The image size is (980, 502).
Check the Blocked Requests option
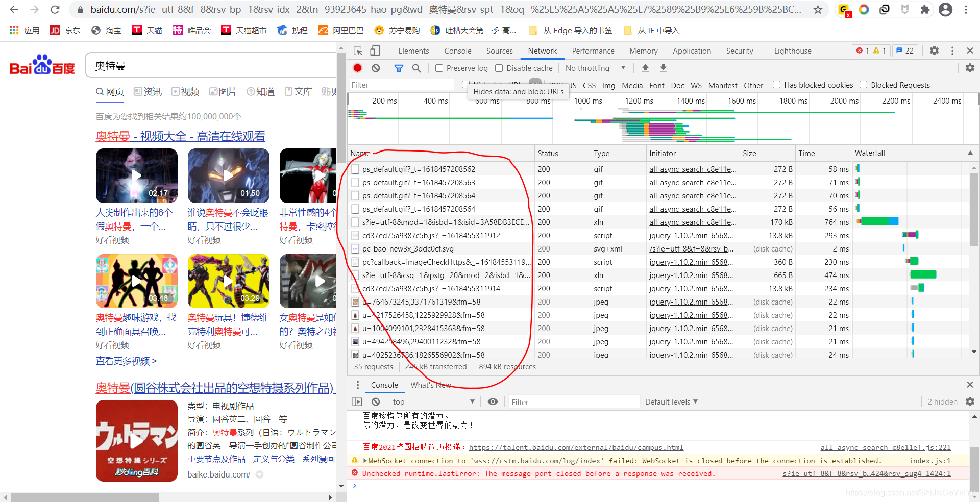(x=863, y=85)
